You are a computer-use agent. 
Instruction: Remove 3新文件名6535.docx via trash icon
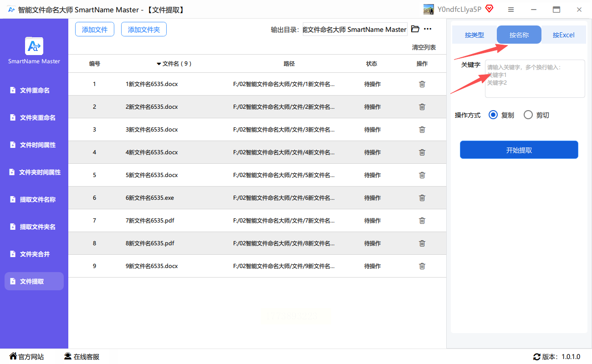click(x=422, y=130)
